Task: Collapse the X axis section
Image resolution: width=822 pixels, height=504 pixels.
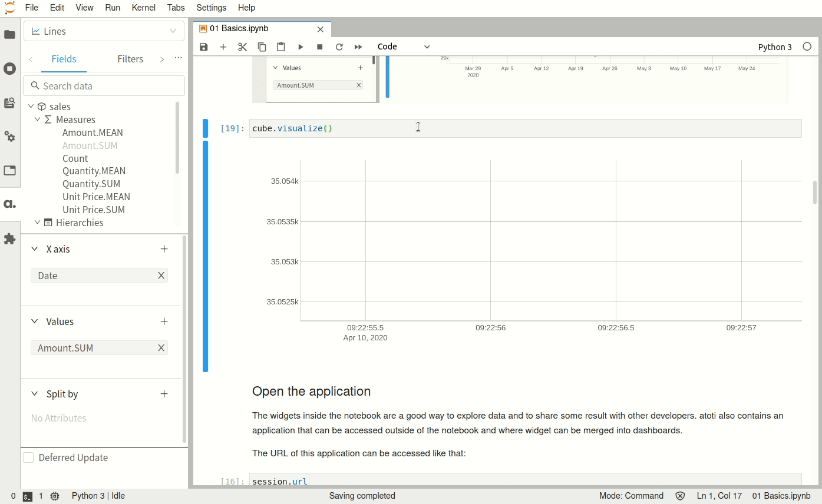Action: (x=35, y=249)
